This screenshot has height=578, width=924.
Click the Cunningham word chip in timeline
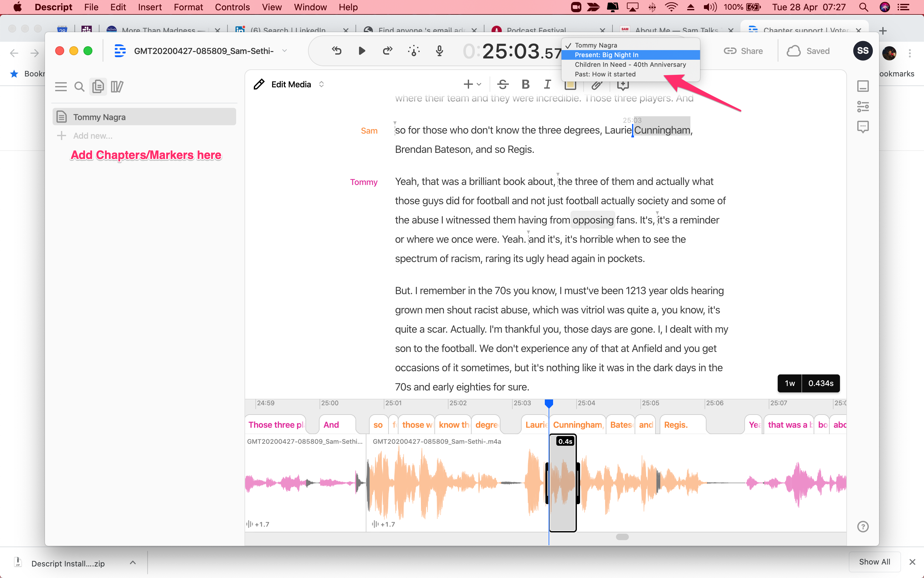coord(578,425)
